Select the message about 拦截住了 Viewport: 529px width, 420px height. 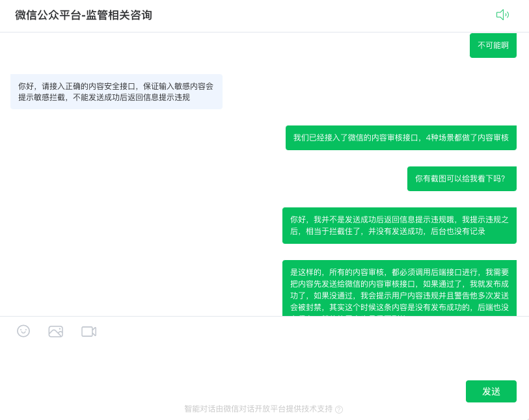pos(399,226)
